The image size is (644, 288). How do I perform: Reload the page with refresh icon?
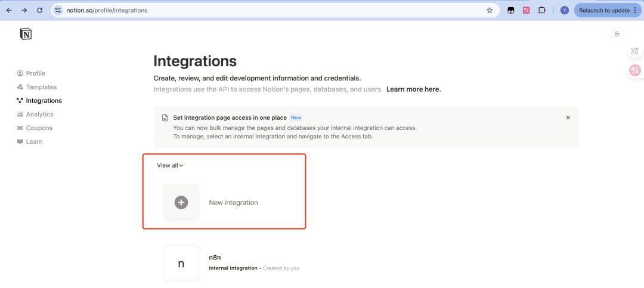pos(40,10)
